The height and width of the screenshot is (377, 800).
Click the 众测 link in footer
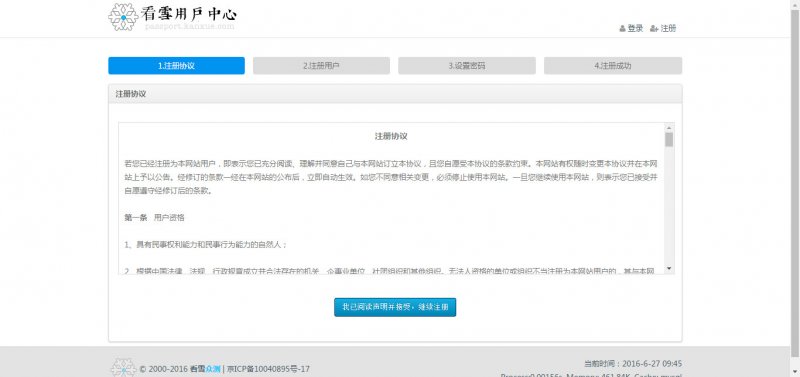tap(213, 369)
